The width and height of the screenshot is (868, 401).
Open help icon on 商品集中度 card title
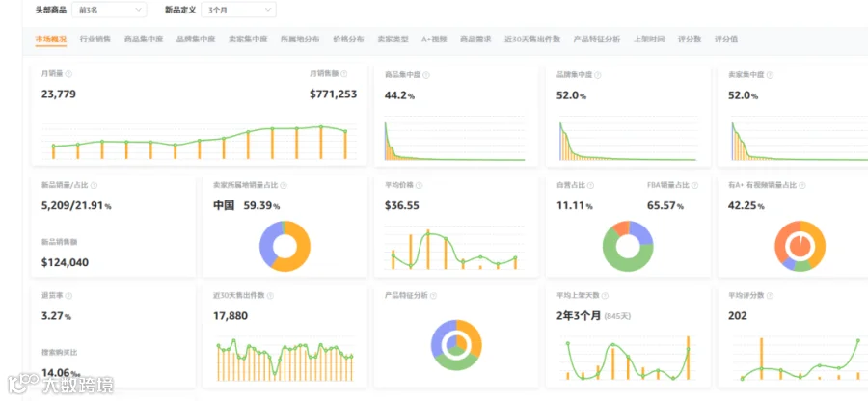point(426,75)
